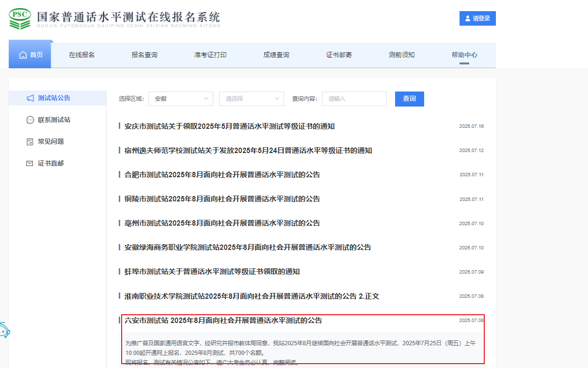This screenshot has height=368, width=588.
Task: Click the 国家普通话水平测试在线报名系统 title
Action: click(x=128, y=17)
